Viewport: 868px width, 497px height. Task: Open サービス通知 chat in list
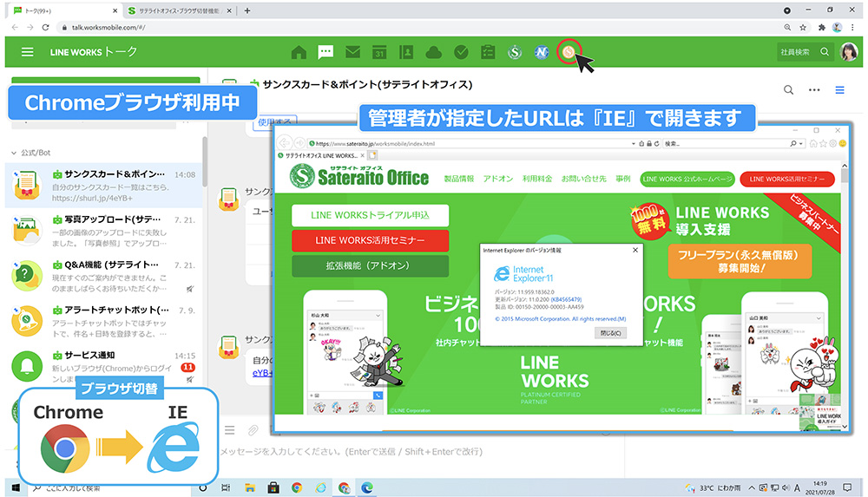click(103, 366)
